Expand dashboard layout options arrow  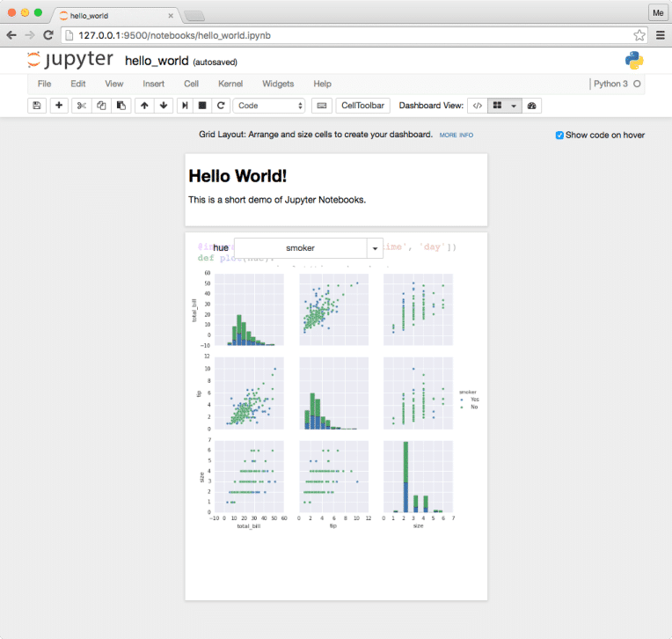tap(514, 106)
